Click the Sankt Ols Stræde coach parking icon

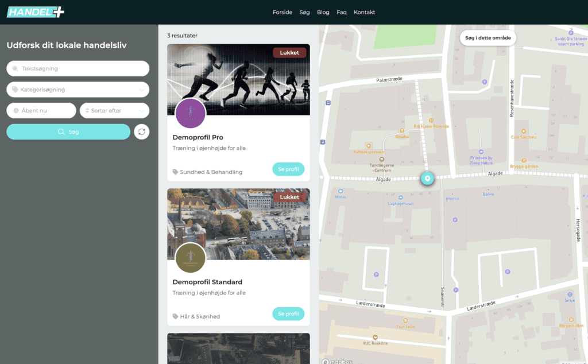571,33
